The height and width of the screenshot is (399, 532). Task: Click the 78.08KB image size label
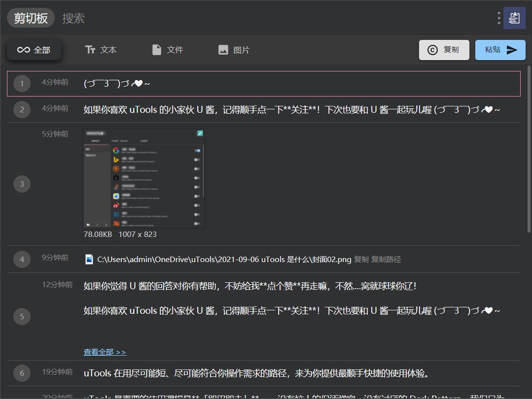click(98, 234)
